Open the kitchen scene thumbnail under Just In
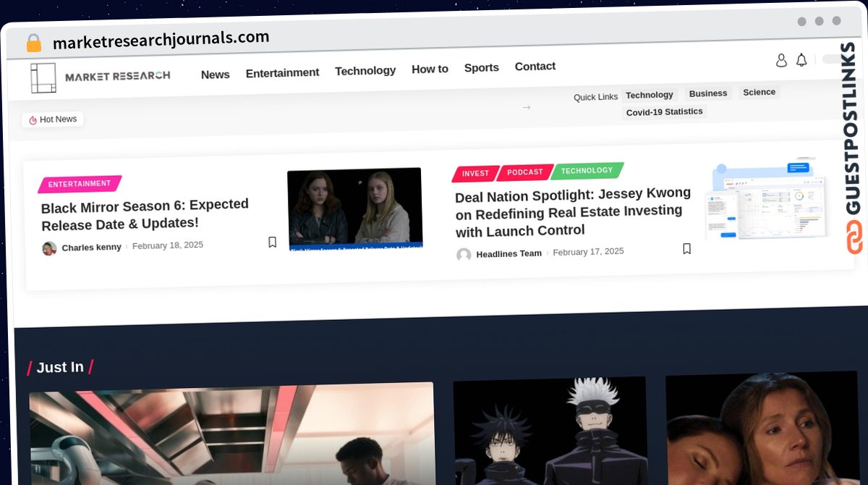868x485 pixels. [232, 434]
